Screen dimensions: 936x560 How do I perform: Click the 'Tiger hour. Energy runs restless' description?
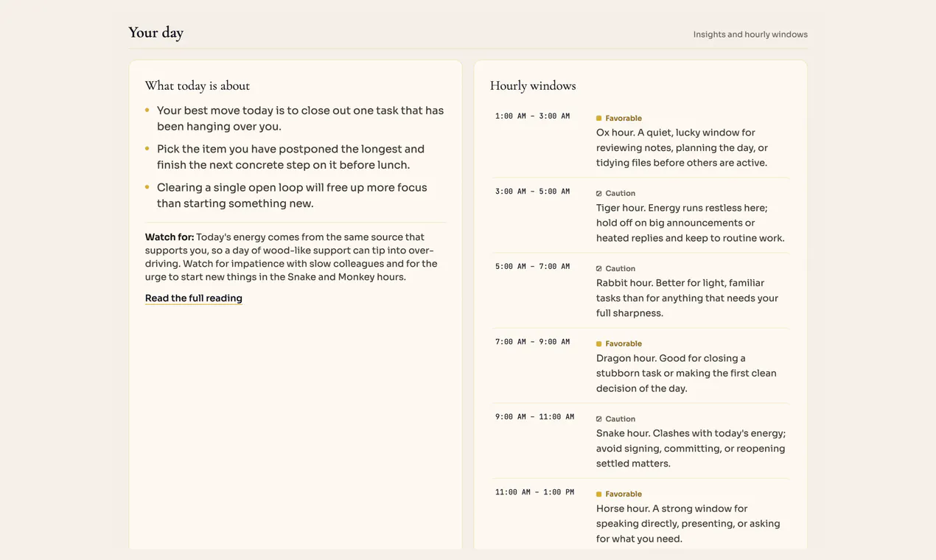pyautogui.click(x=691, y=223)
